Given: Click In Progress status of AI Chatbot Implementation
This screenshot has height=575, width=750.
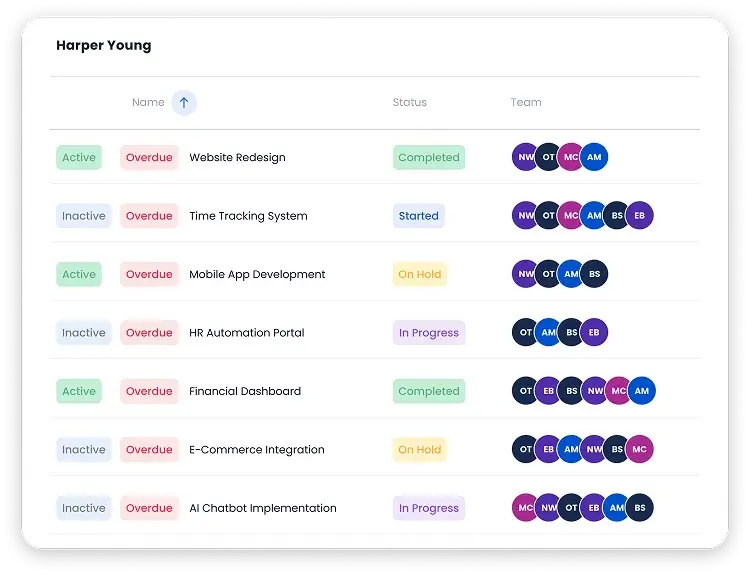Looking at the screenshot, I should (x=429, y=508).
